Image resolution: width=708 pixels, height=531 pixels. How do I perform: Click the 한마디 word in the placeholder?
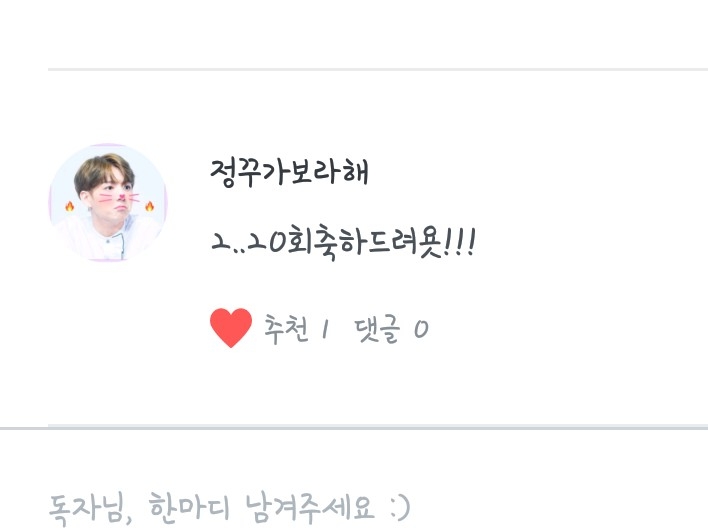189,508
